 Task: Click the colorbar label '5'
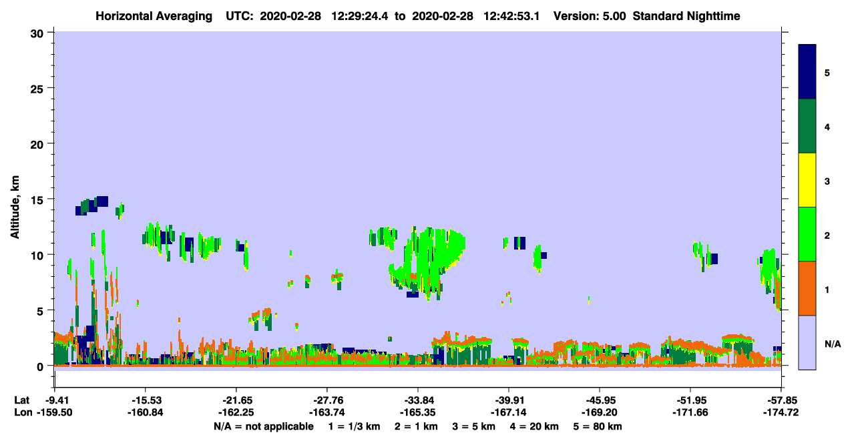[827, 72]
